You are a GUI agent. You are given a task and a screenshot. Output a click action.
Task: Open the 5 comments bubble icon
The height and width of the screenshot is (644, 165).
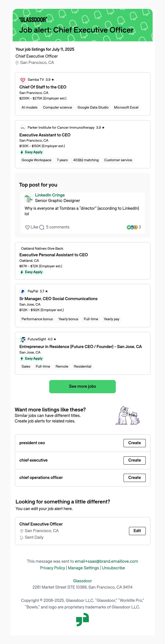[42, 227]
